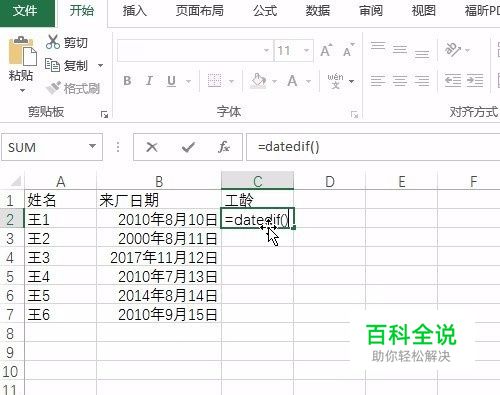The height and width of the screenshot is (395, 500).
Task: Open the Name Box dropdown arrow
Action: (92, 146)
